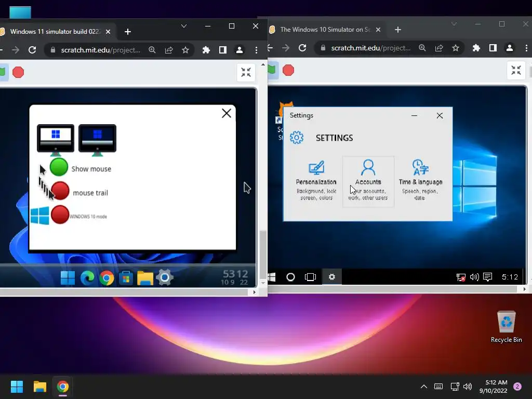Toggle the red mouse trail button
This screenshot has height=399, width=532.
(x=60, y=191)
